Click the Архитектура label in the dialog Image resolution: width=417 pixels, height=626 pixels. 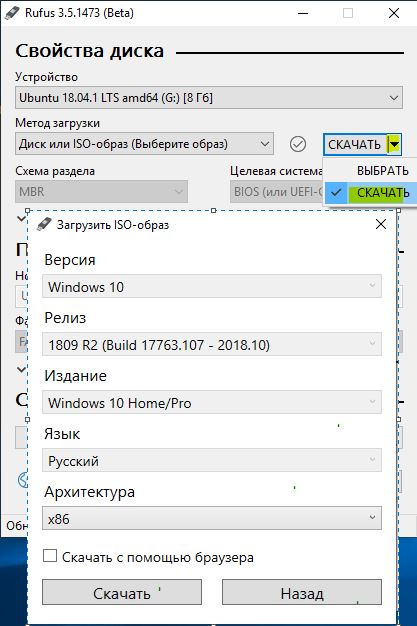pos(89,492)
